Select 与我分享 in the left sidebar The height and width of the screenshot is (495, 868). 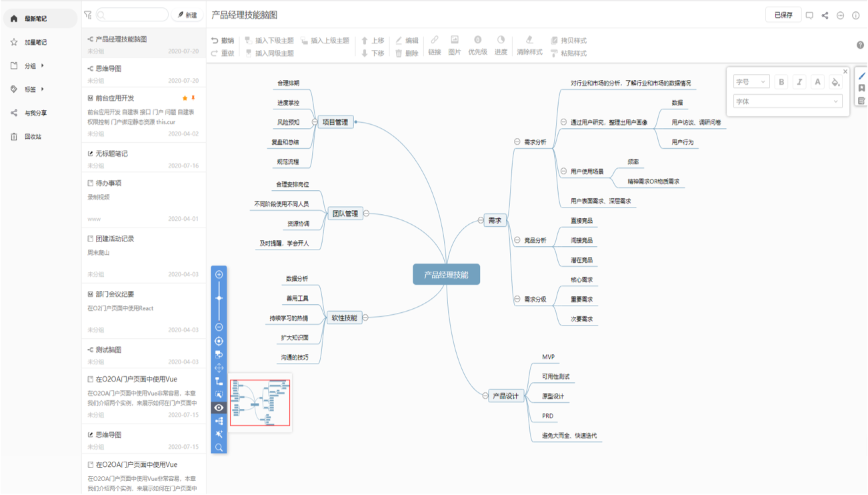coord(35,113)
